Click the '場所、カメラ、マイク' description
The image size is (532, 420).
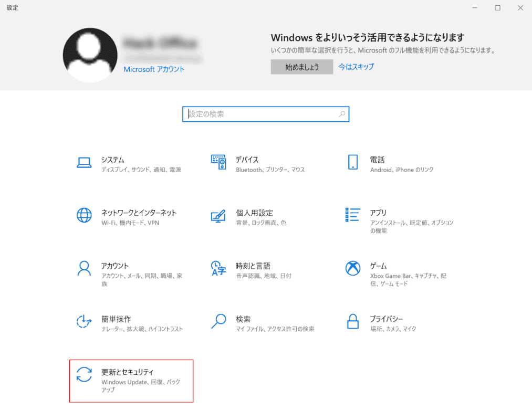(x=393, y=329)
